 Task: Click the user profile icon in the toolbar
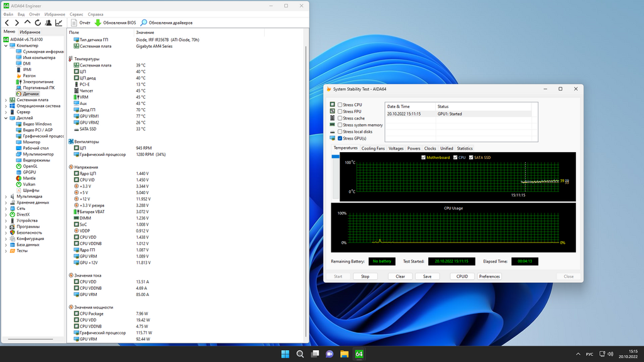tap(48, 23)
